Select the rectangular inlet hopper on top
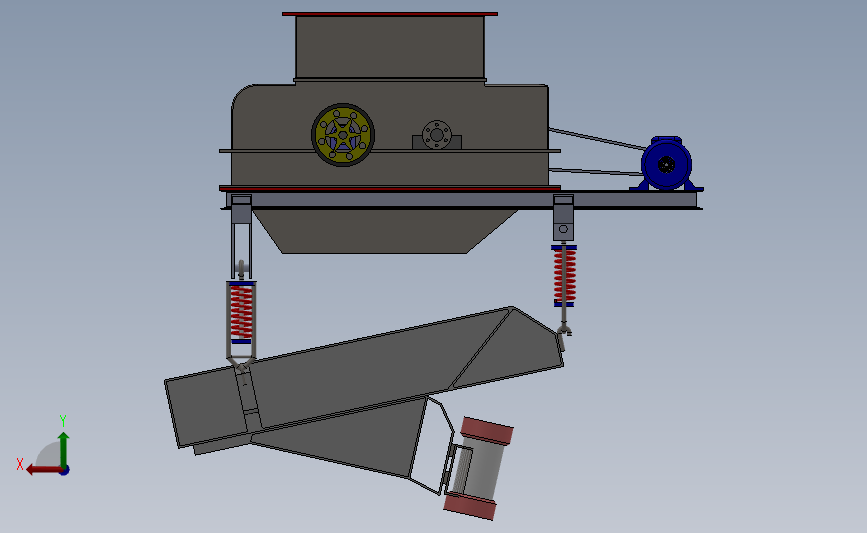The image size is (867, 533). pyautogui.click(x=390, y=47)
